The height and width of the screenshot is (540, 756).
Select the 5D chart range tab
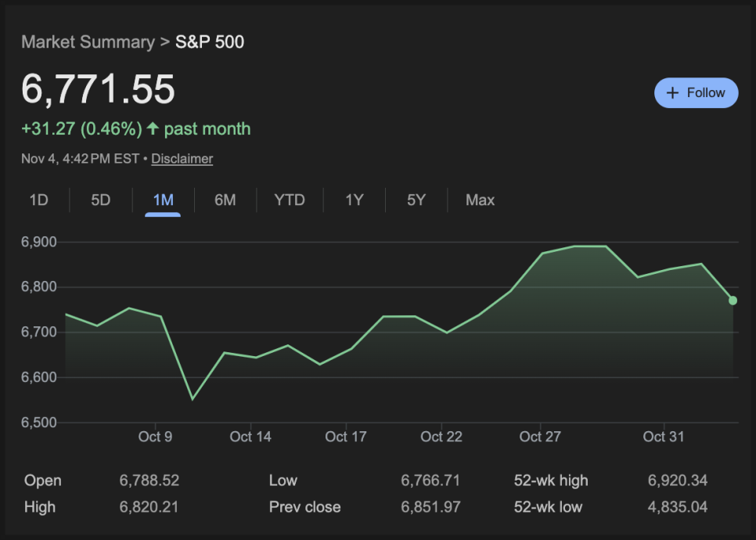(x=100, y=200)
